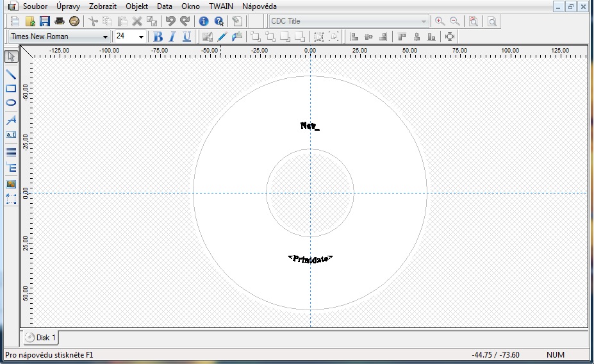Viewport: 594px width, 364px height.
Task: Select the Line drawing tool
Action: point(11,73)
